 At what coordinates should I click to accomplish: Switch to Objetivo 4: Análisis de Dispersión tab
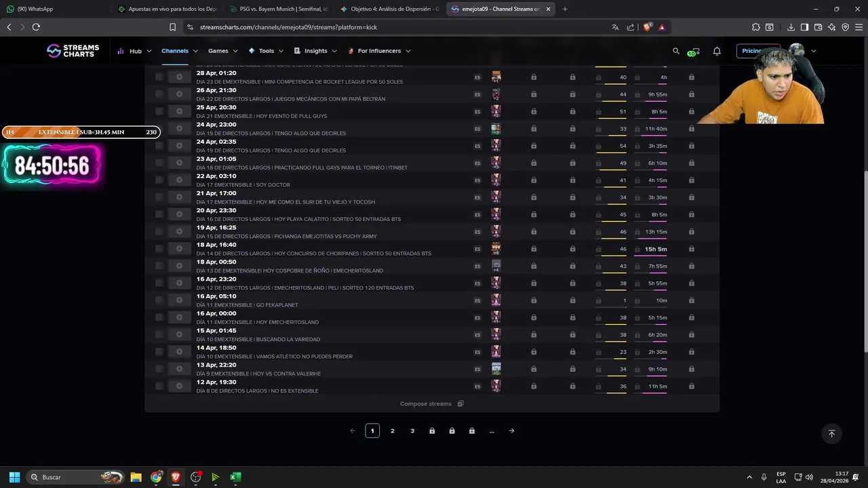click(x=390, y=9)
